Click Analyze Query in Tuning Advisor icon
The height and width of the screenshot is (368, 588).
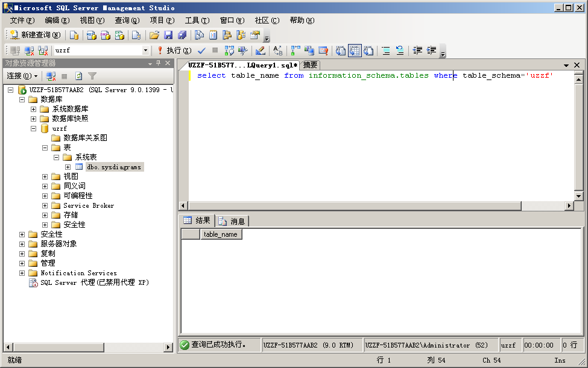[x=243, y=51]
